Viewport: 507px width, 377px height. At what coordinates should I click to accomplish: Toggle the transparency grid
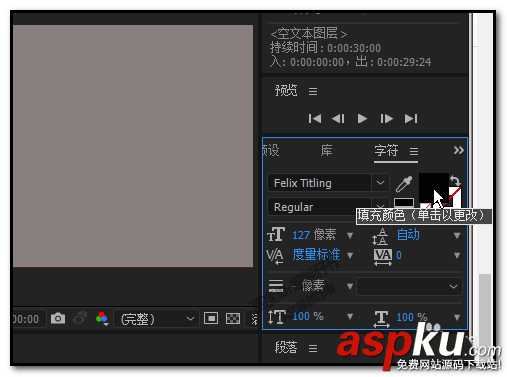tap(233, 318)
